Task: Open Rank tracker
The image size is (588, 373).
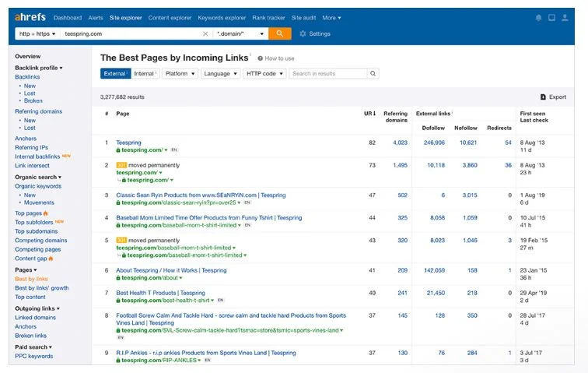Action: [268, 18]
